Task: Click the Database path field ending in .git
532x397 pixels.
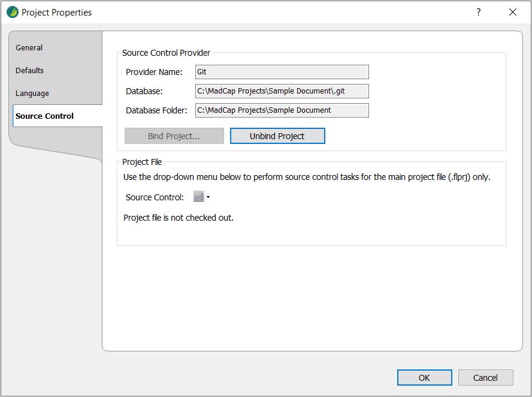Action: click(x=282, y=91)
